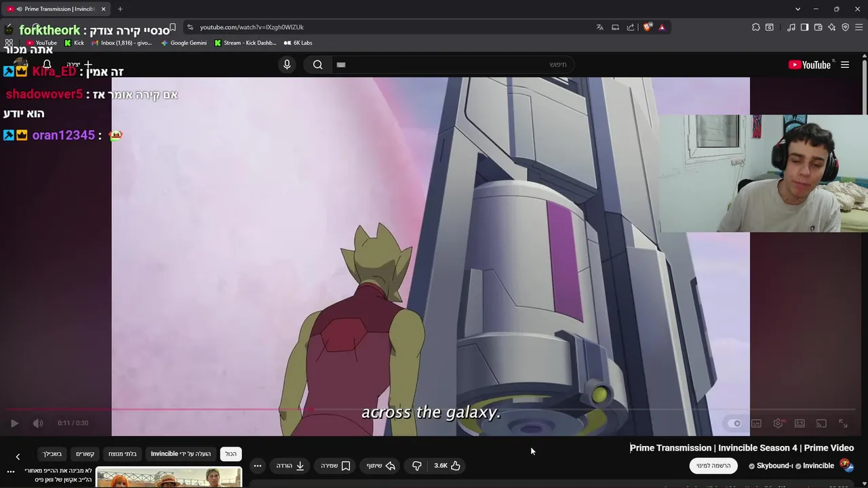Open the YouTube logo home link
The width and height of the screenshot is (868, 488).
[810, 64]
